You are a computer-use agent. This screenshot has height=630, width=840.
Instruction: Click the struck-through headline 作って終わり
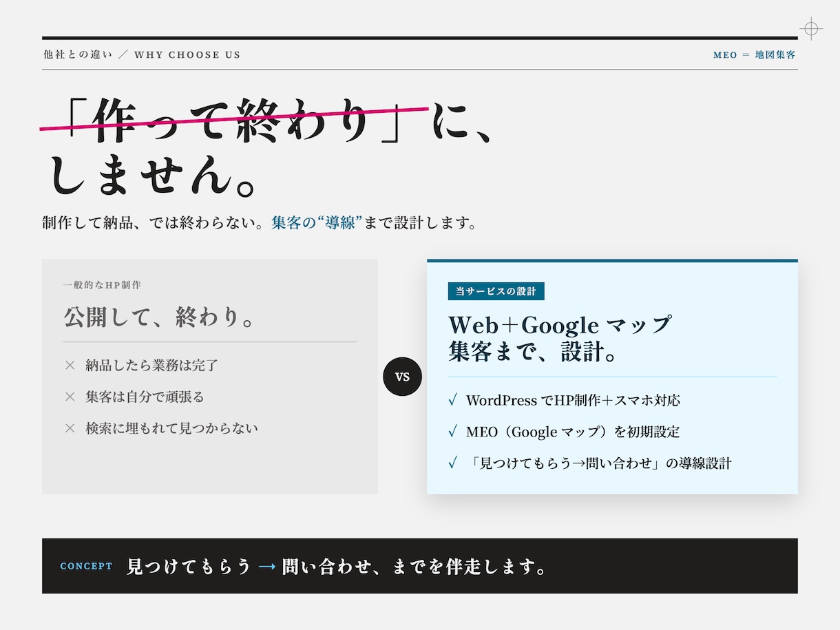(x=233, y=120)
